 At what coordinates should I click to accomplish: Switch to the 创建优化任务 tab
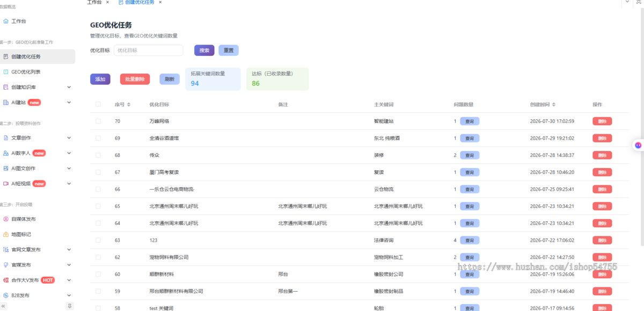pos(140,2)
